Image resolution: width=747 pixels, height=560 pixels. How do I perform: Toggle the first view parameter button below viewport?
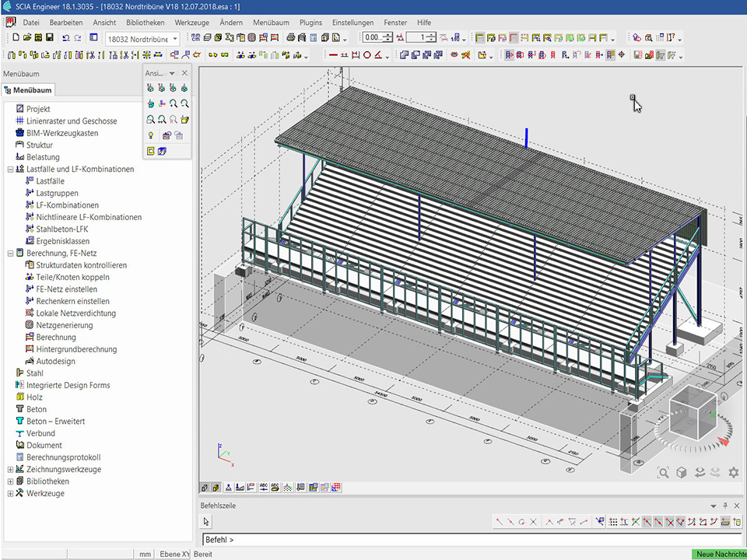click(x=205, y=488)
